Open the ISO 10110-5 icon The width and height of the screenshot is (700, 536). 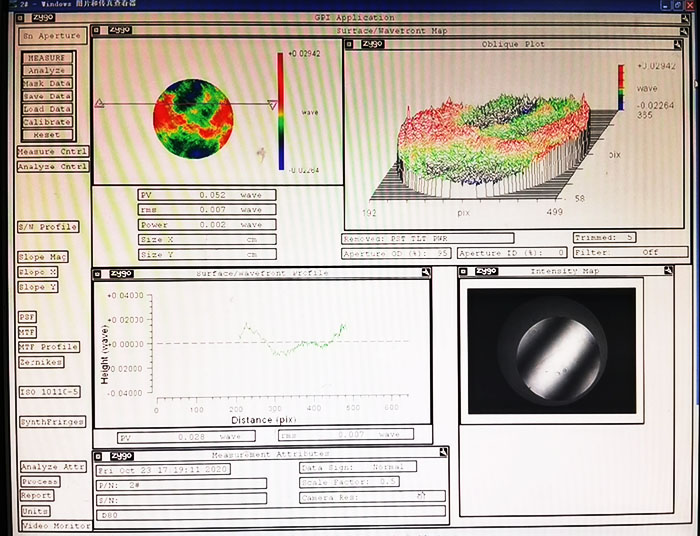[50, 391]
